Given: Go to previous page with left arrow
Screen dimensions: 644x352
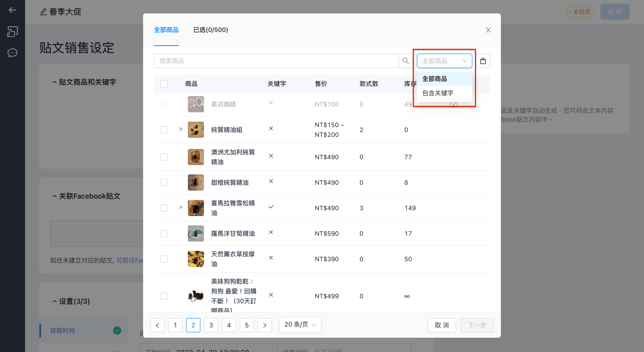Looking at the screenshot, I should [157, 325].
